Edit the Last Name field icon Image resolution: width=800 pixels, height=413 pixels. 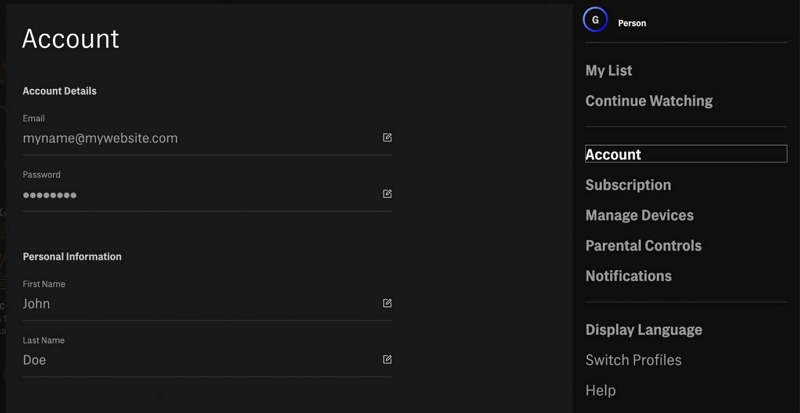tap(387, 359)
